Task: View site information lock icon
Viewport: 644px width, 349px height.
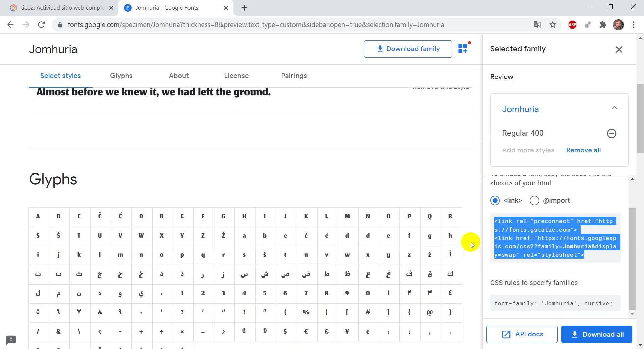Action: pyautogui.click(x=60, y=24)
